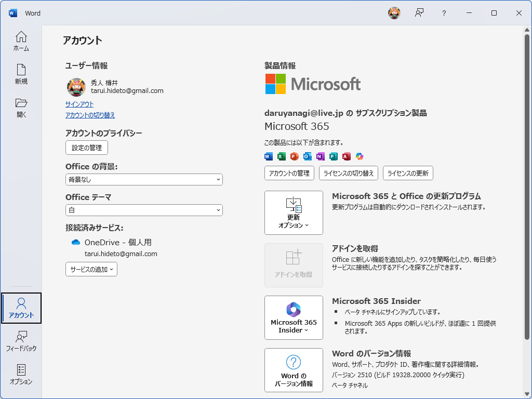Expand the Office テーマ combo box
This screenshot has height=399, width=532.
[144, 210]
